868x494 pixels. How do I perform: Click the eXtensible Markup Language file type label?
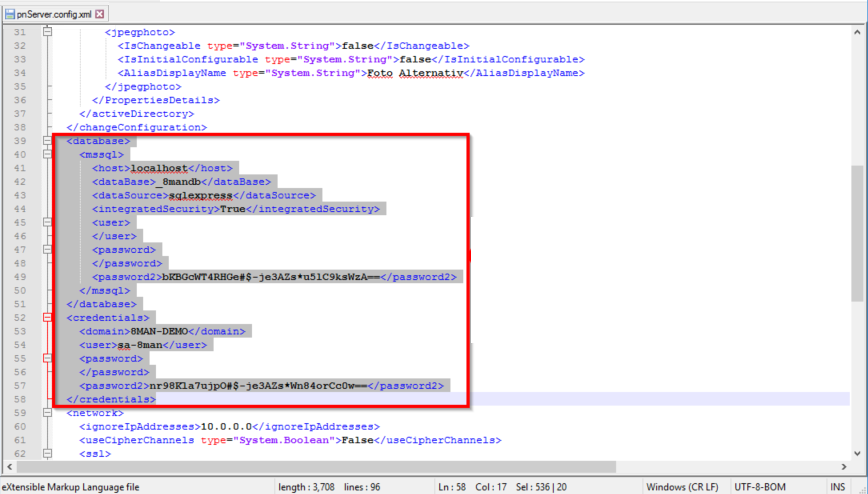70,486
